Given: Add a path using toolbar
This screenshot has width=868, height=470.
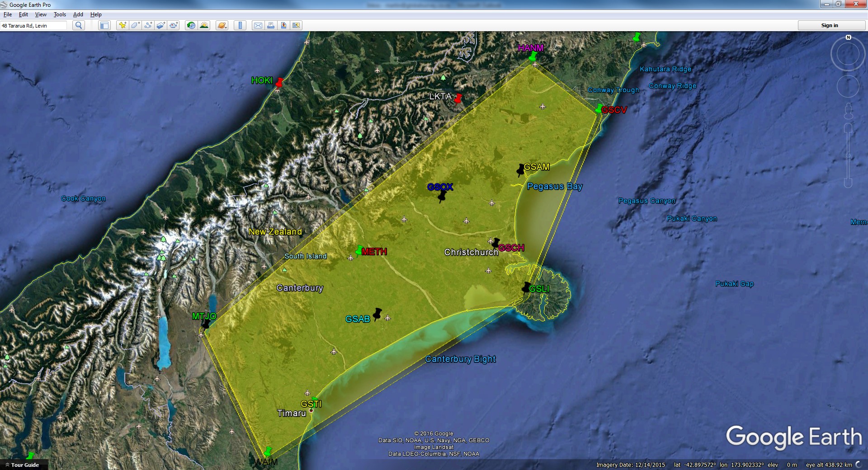Looking at the screenshot, I should pyautogui.click(x=148, y=25).
